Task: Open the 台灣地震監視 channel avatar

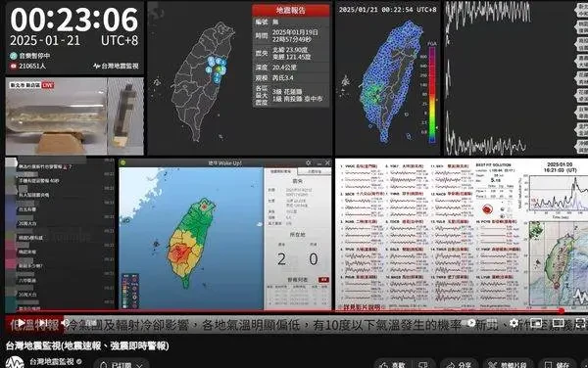Action: click(15, 363)
